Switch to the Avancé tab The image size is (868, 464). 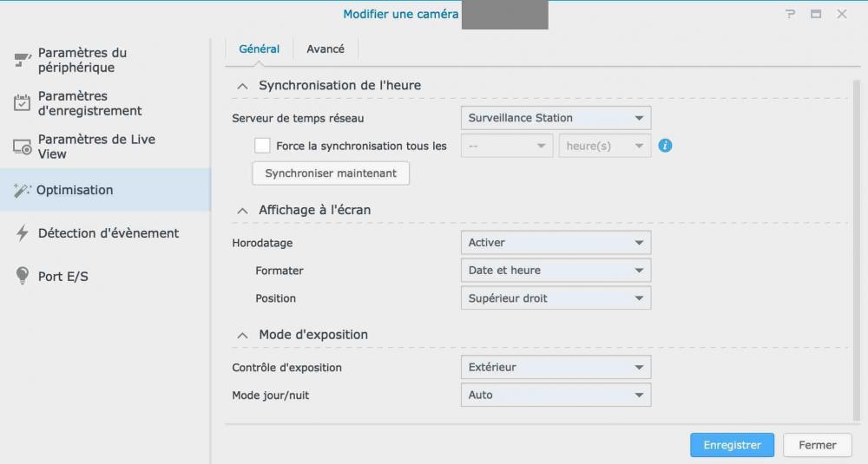click(x=325, y=49)
